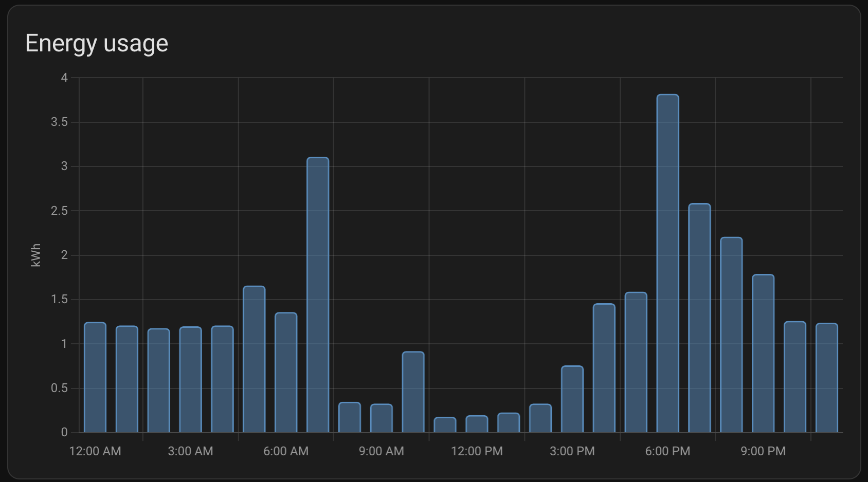Click the 2:00 PM bar near 0.3 kWh

point(540,418)
